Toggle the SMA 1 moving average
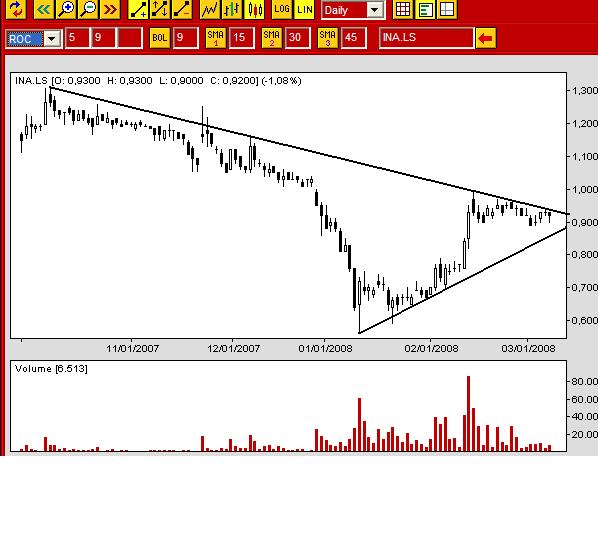Screen dimensions: 598x560 pyautogui.click(x=215, y=38)
